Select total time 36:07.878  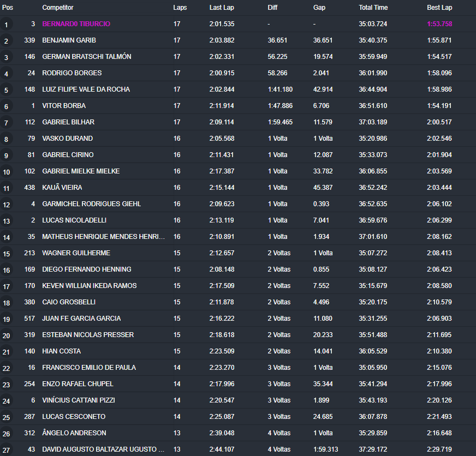coord(373,417)
